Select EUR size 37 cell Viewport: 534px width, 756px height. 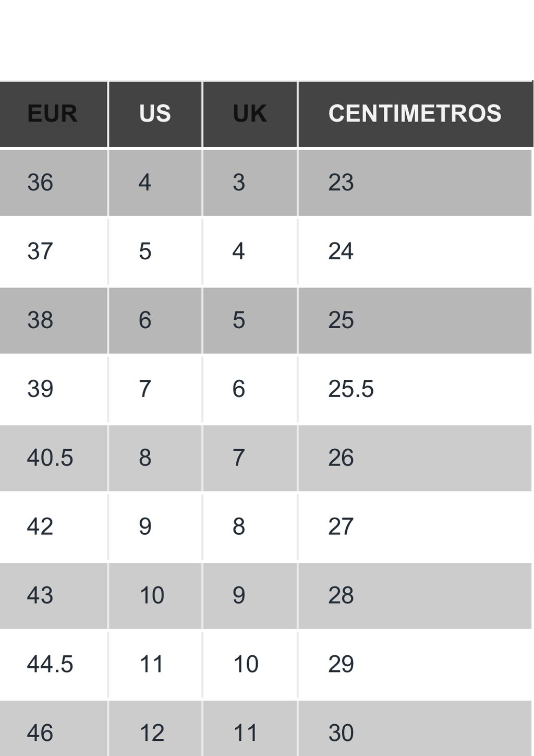click(53, 252)
